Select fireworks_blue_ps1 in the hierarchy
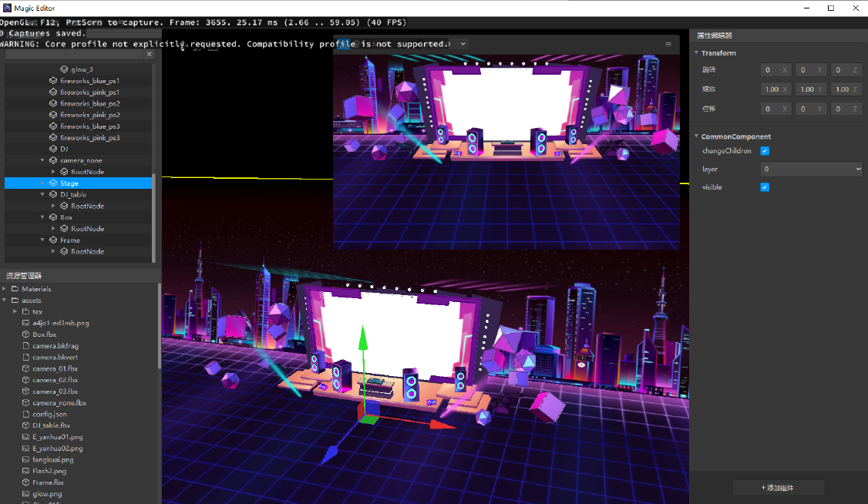This screenshot has height=504, width=868. pyautogui.click(x=89, y=81)
